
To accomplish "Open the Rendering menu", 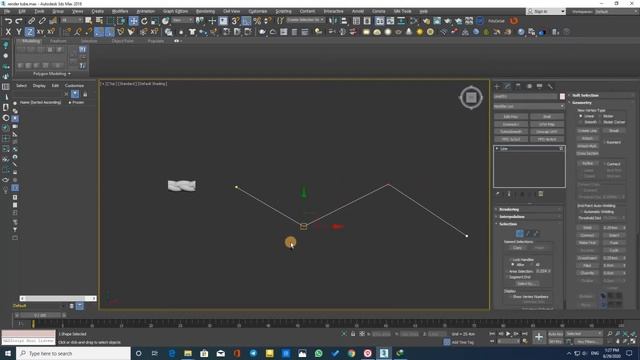I will pos(205,11).
